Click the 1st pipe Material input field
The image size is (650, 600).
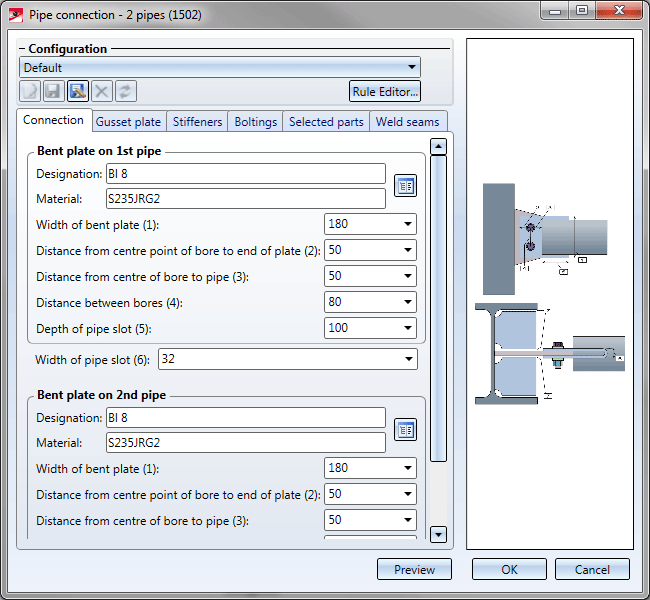[245, 198]
